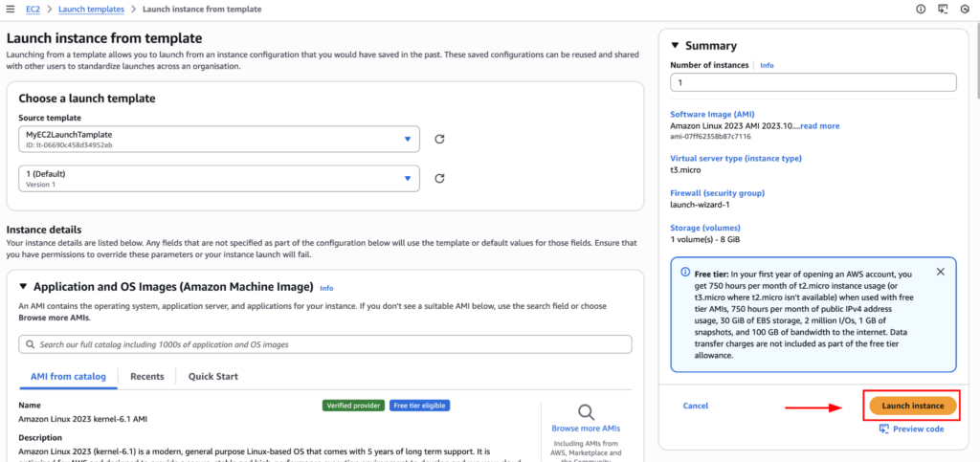
Task: Refresh the template version list
Action: [x=439, y=178]
